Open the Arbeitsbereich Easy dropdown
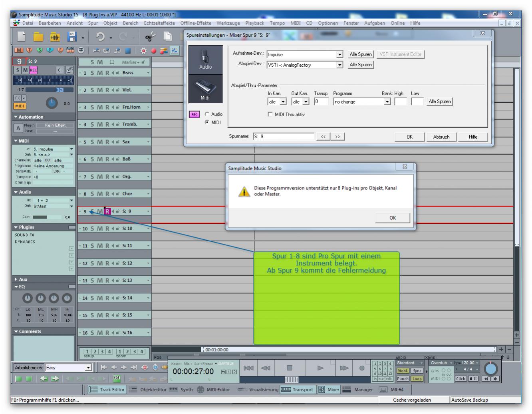The image size is (532, 414). (x=88, y=368)
